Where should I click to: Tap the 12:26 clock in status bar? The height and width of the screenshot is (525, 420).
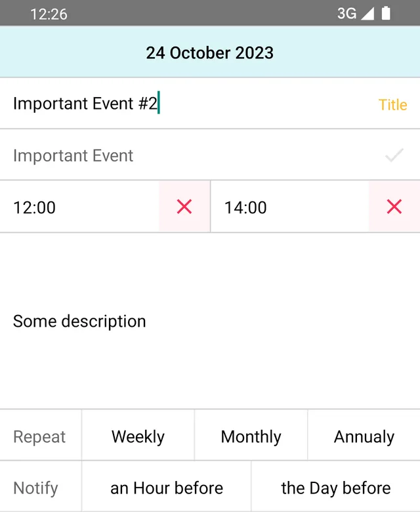pyautogui.click(x=49, y=14)
